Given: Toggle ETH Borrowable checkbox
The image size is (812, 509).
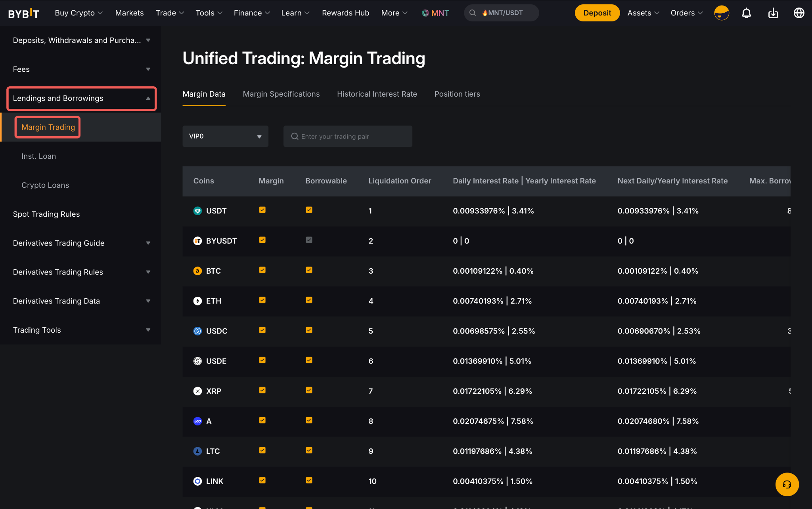Looking at the screenshot, I should point(309,300).
